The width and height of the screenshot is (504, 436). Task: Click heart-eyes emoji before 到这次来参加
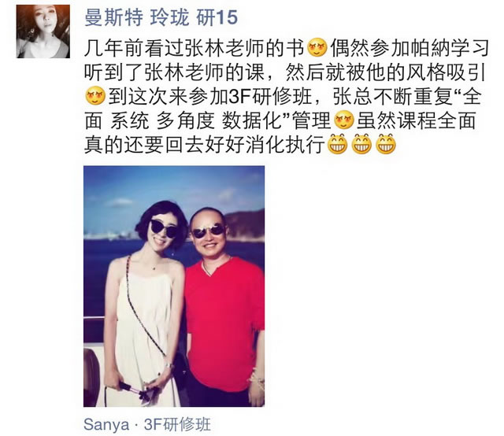[95, 96]
